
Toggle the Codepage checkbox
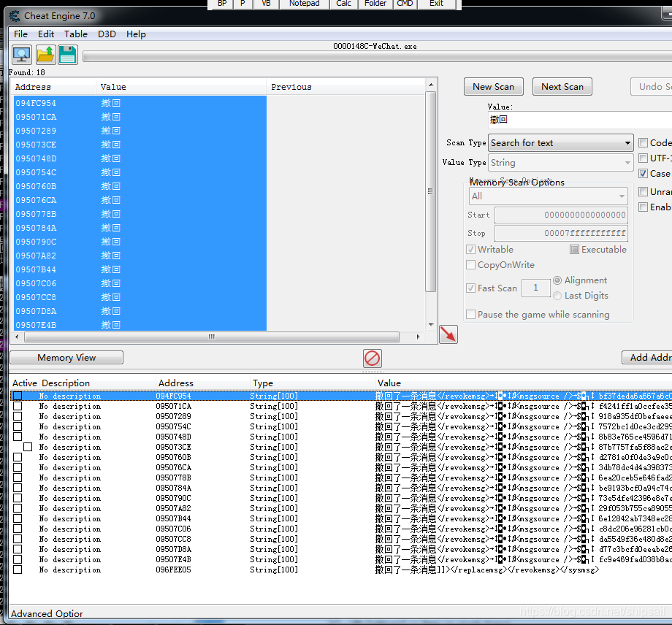(x=643, y=143)
